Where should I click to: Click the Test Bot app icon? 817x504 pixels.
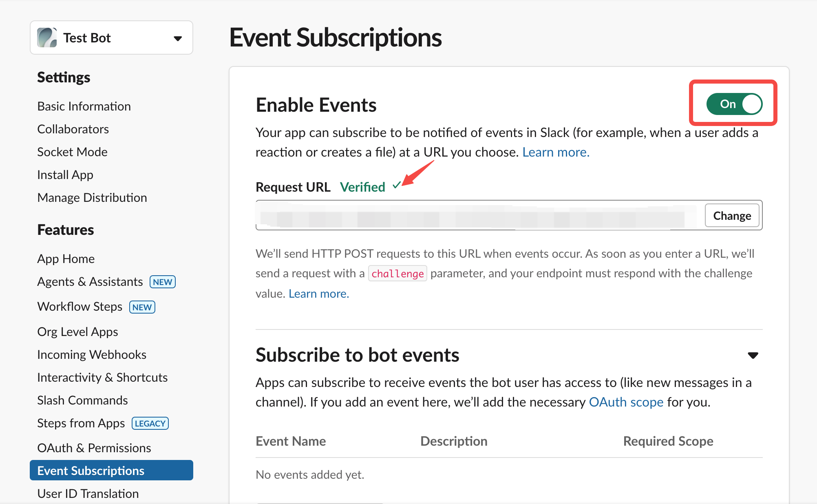click(x=47, y=38)
